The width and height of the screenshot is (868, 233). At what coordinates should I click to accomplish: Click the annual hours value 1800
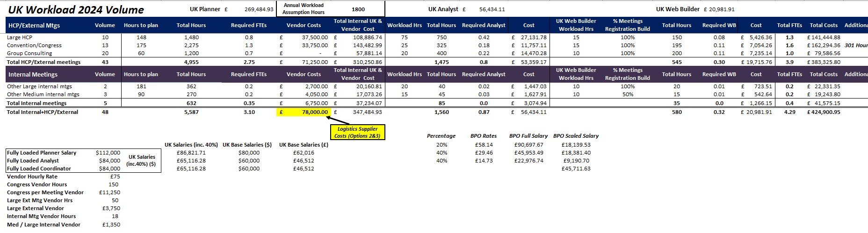tap(358, 9)
